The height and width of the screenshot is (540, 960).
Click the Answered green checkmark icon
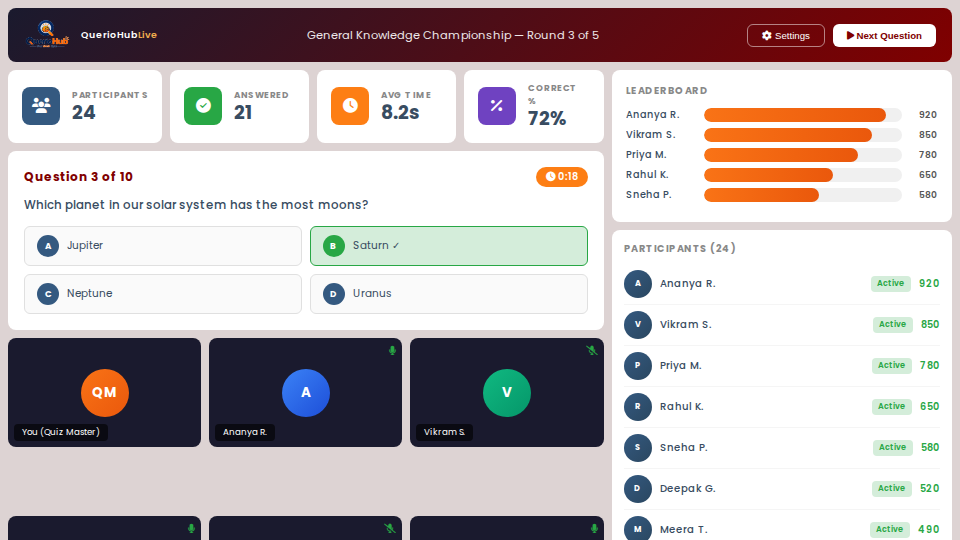[203, 106]
